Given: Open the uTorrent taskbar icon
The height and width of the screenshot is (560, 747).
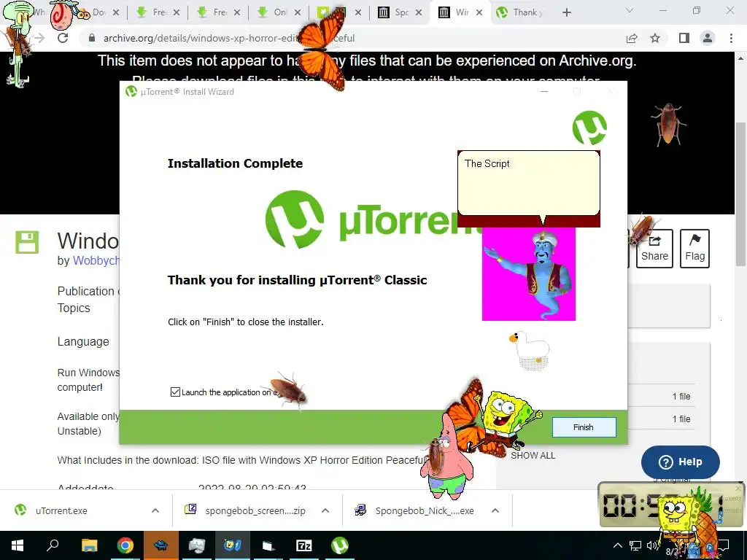Looking at the screenshot, I should pos(340,545).
